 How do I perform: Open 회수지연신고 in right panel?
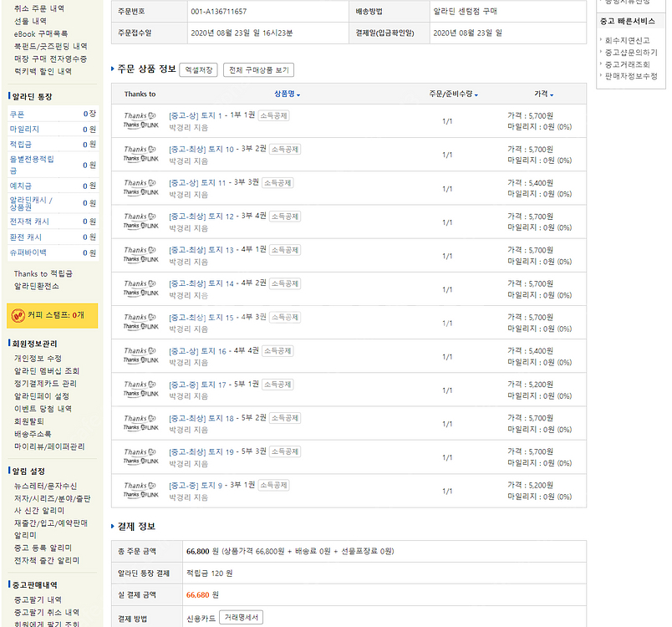tap(628, 40)
